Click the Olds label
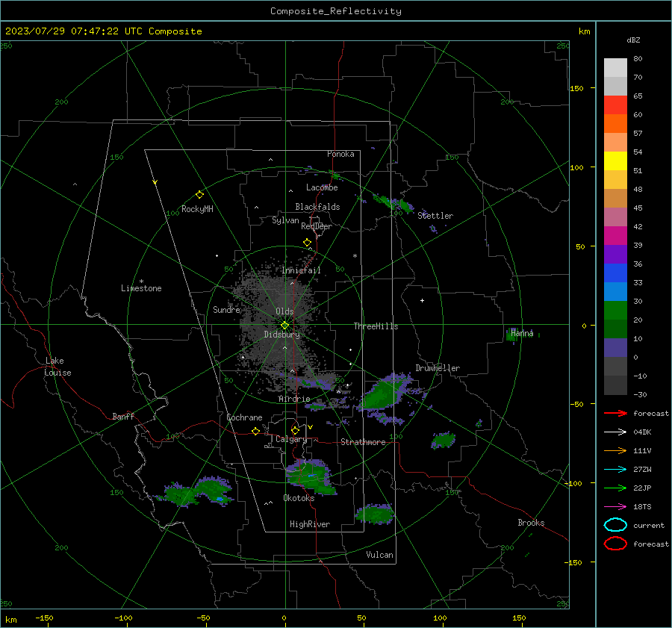Viewport: 672px width, 628px height. click(284, 311)
